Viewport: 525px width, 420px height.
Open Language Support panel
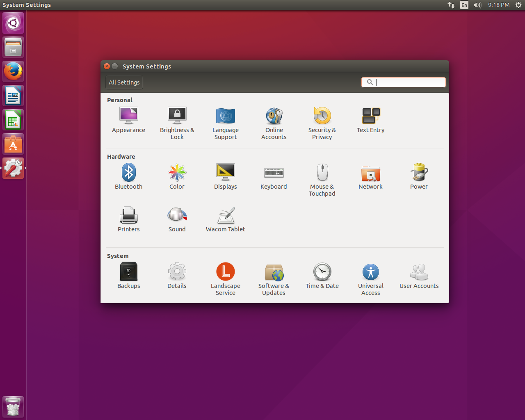(x=226, y=123)
